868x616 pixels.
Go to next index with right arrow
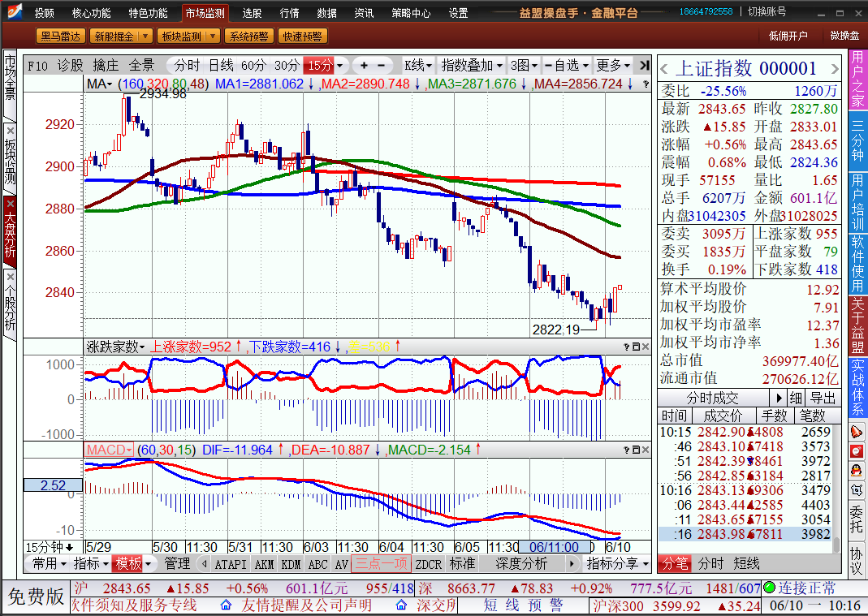835,69
